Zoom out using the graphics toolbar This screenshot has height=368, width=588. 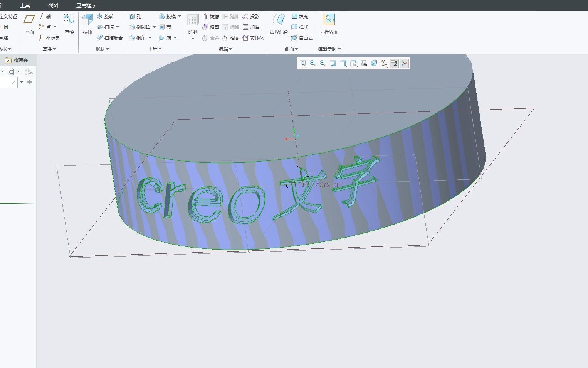click(323, 63)
